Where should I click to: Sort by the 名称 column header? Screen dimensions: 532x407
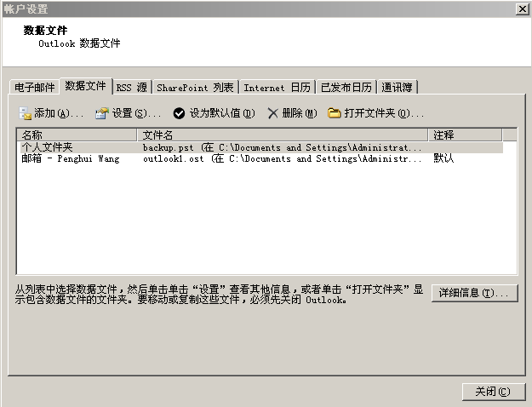tap(77, 135)
